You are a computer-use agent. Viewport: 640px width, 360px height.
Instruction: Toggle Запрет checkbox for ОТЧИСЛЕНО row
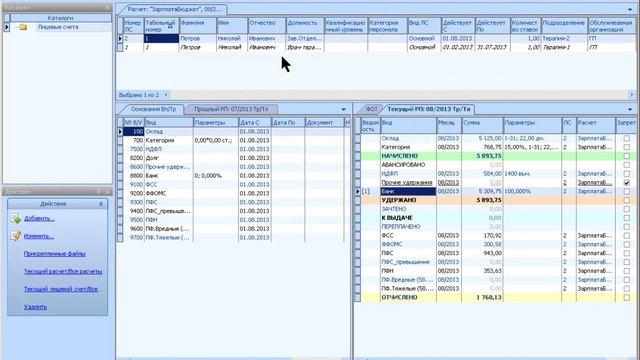(626, 298)
